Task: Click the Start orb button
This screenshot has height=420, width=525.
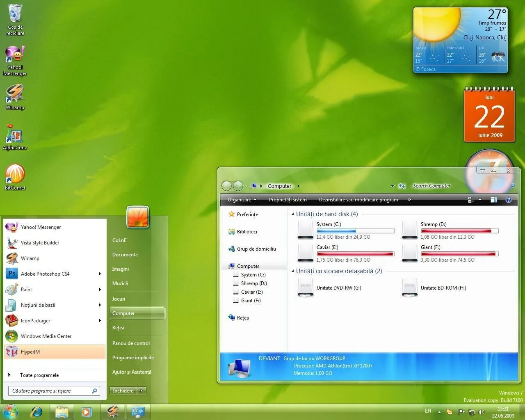Action: coord(11,412)
